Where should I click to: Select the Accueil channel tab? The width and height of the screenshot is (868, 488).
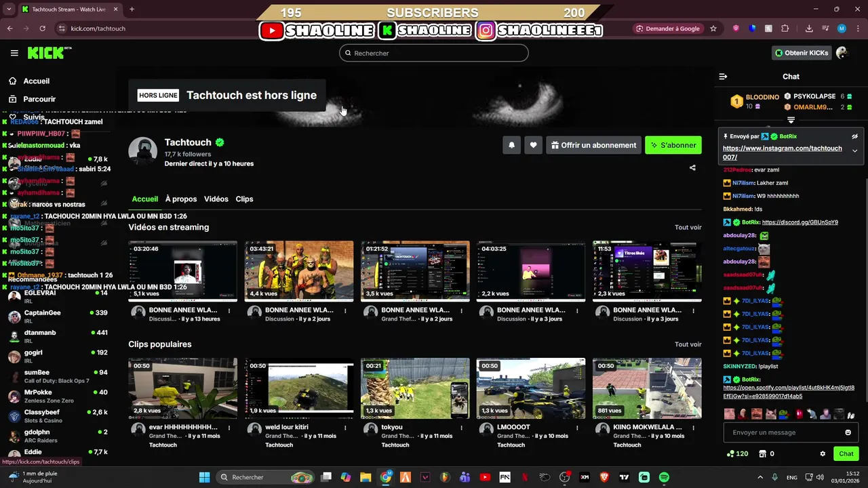pos(145,199)
